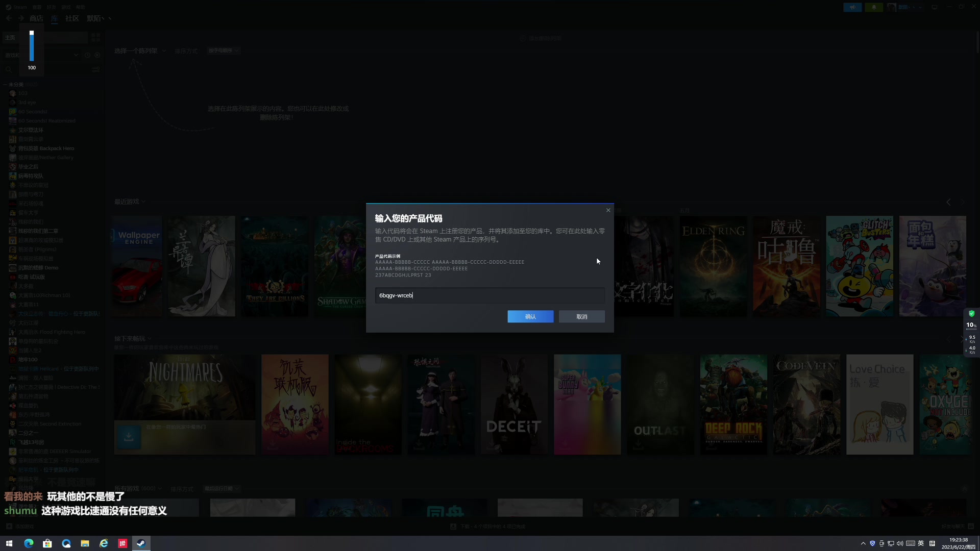
Task: Open advanced library filter icon
Action: 96,69
